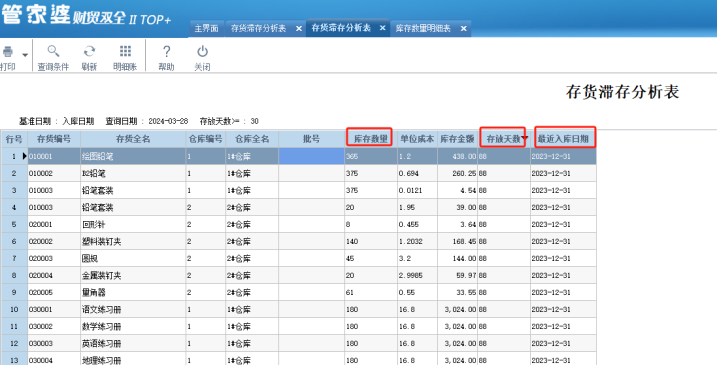Screen dimensions: 718x365
Task: Select 铅笔套装 in row 4
Action: coord(133,207)
